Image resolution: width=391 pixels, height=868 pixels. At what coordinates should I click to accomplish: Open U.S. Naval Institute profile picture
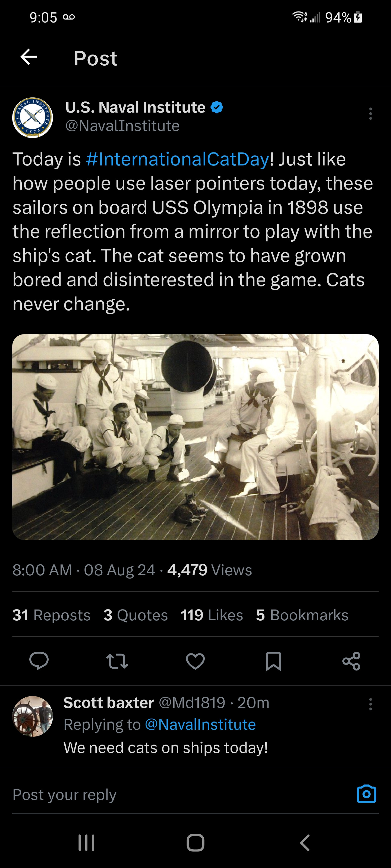33,118
